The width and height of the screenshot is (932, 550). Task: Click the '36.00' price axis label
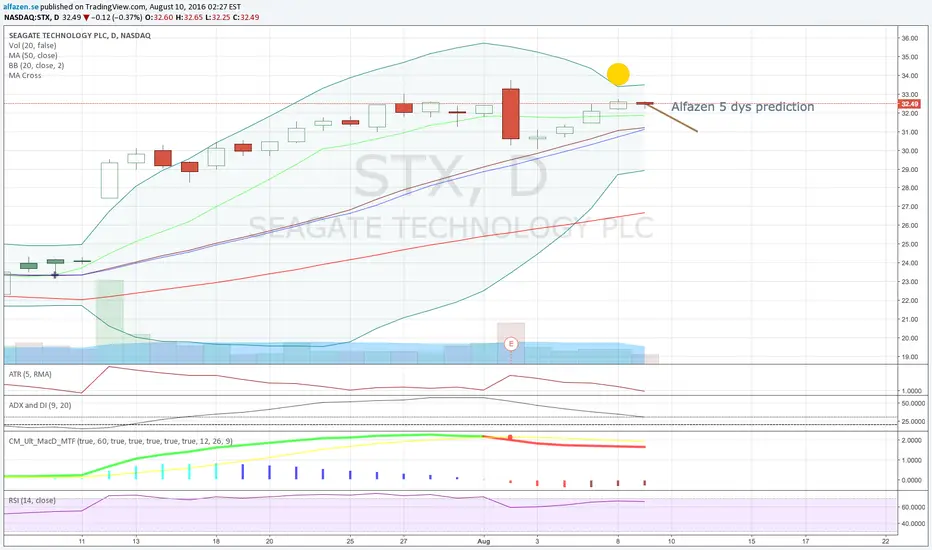pyautogui.click(x=909, y=38)
